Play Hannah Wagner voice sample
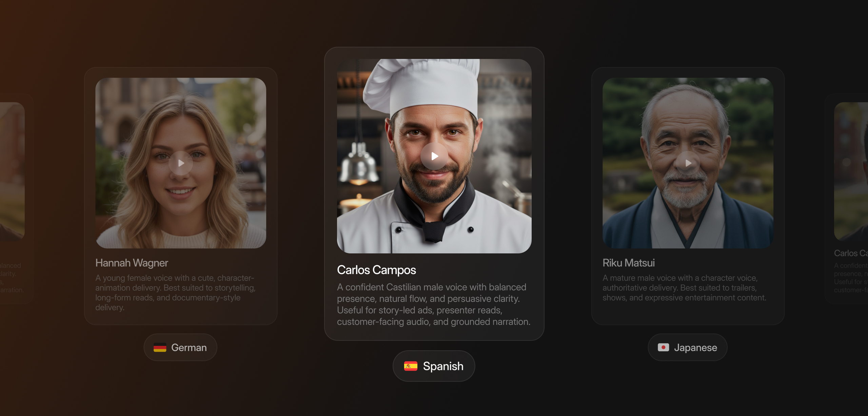This screenshot has width=868, height=416. [x=181, y=163]
